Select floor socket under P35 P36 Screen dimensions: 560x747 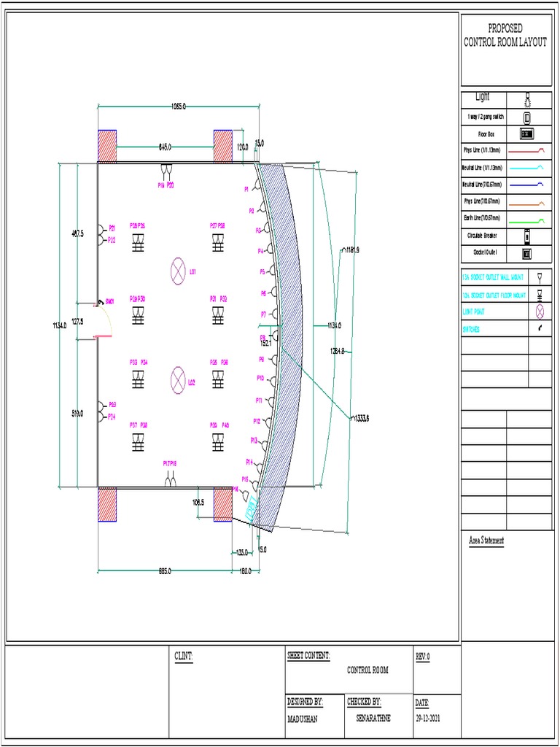tap(217, 379)
